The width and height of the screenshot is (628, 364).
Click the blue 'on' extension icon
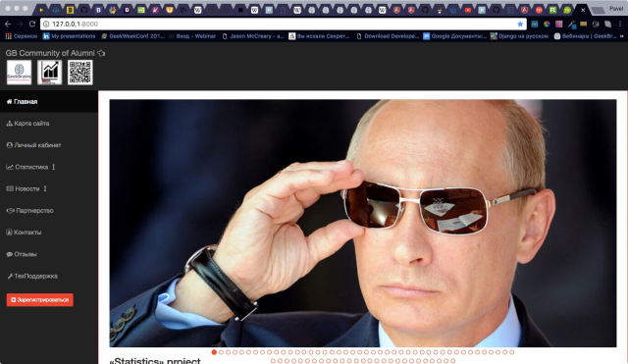(534, 24)
